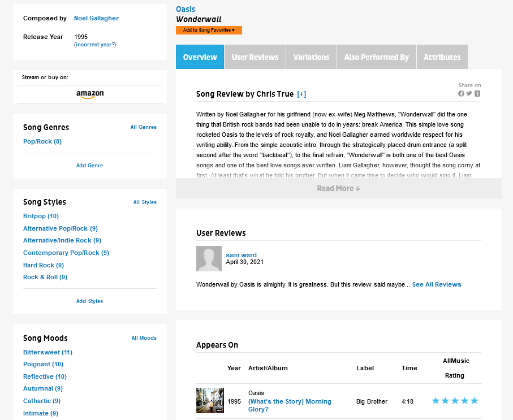This screenshot has width=513, height=420.
Task: Share the review on Twitter
Action: (469, 94)
